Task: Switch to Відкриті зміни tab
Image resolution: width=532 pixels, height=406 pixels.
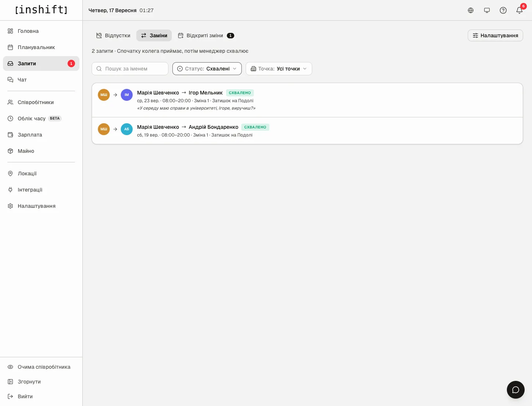Action: point(206,35)
